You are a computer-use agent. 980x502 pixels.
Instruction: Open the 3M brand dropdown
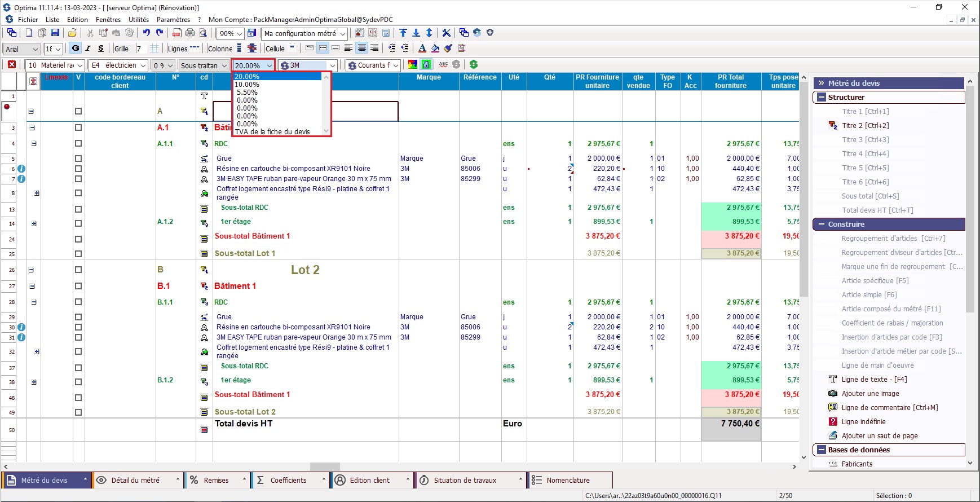333,65
